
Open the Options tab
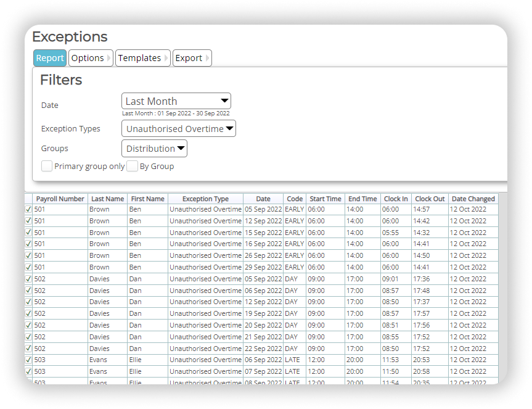coord(86,57)
